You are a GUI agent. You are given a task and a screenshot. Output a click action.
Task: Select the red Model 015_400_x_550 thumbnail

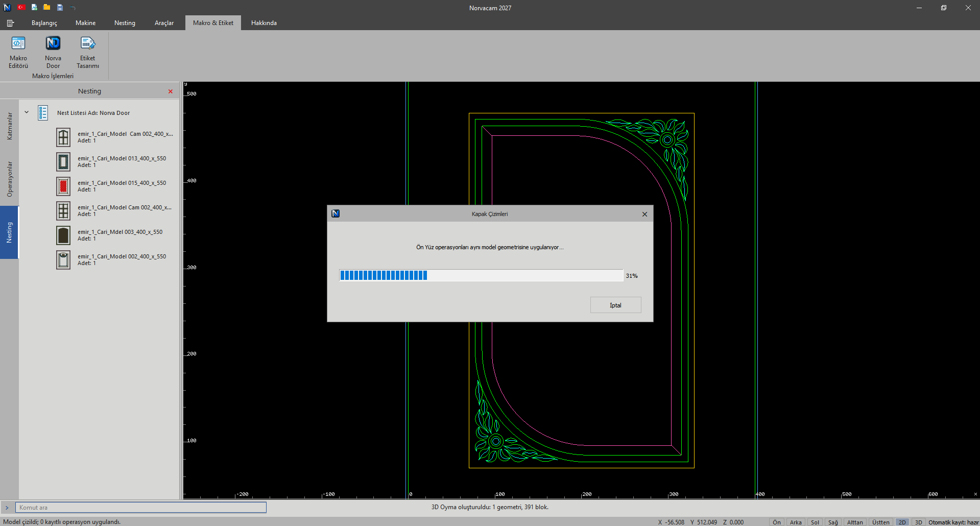[63, 186]
